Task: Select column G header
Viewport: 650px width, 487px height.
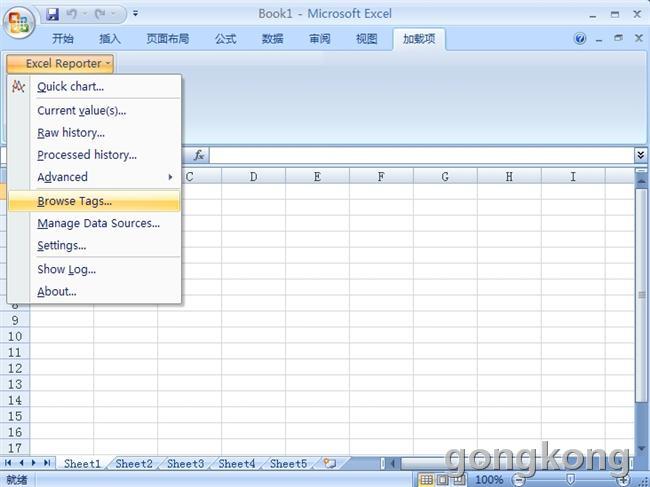Action: [x=445, y=177]
